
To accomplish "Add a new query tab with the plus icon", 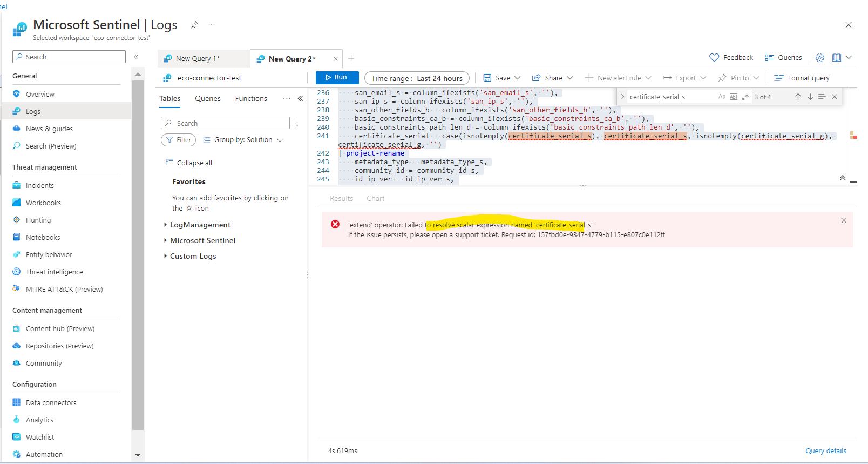I will 351,58.
